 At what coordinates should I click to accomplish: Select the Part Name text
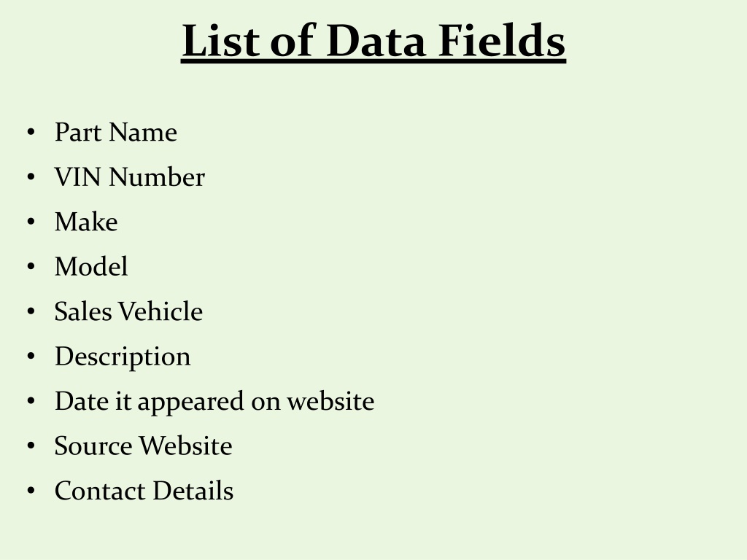pos(116,132)
